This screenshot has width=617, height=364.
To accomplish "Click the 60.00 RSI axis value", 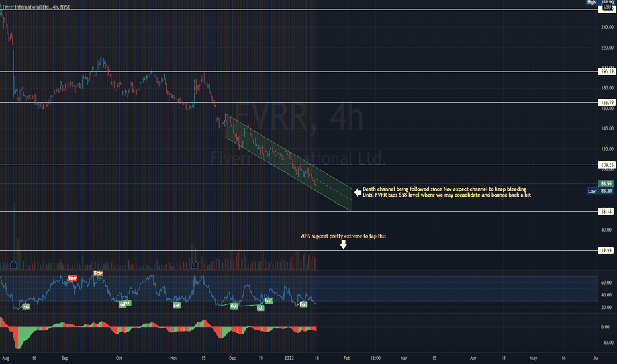I will (606, 283).
